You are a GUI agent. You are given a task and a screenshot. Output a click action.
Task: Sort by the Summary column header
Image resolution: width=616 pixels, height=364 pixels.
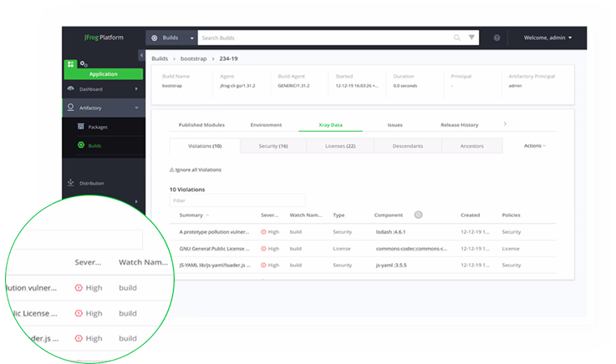pyautogui.click(x=192, y=215)
